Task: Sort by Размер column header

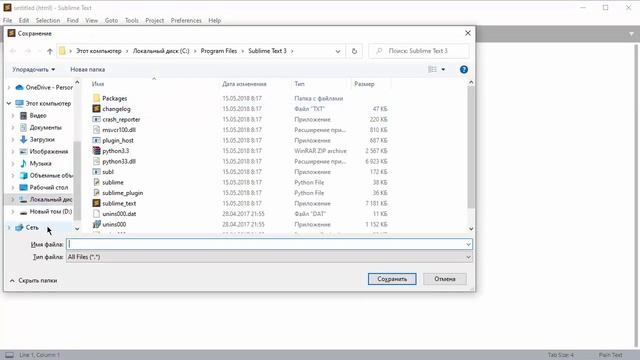Action: [364, 84]
